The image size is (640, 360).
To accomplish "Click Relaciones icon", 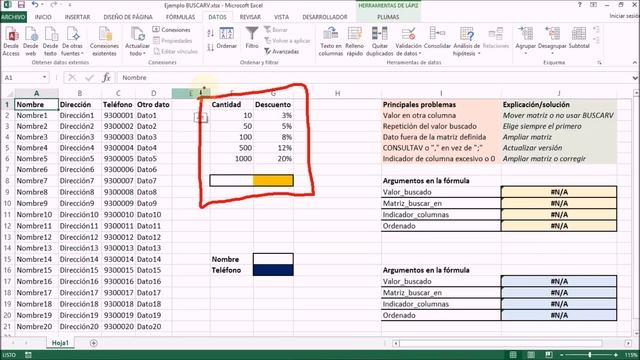I will tap(496, 39).
